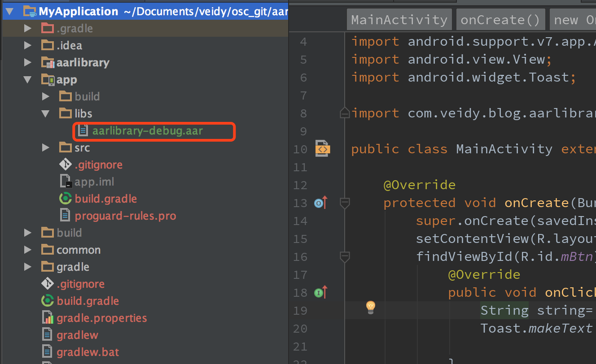
Task: Toggle the onCreate fold marker on line 13
Action: [x=345, y=204]
